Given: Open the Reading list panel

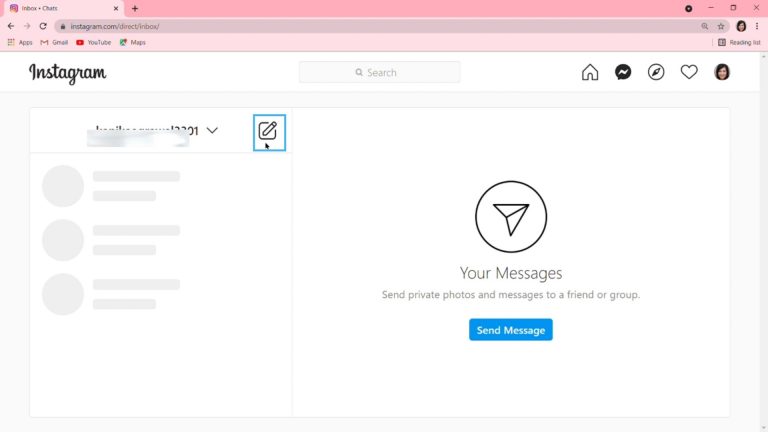Looking at the screenshot, I should point(739,42).
